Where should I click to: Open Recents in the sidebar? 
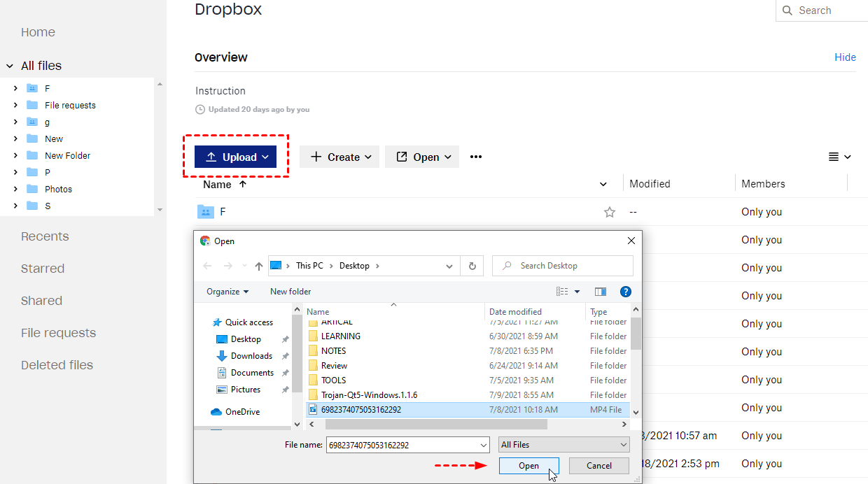45,236
